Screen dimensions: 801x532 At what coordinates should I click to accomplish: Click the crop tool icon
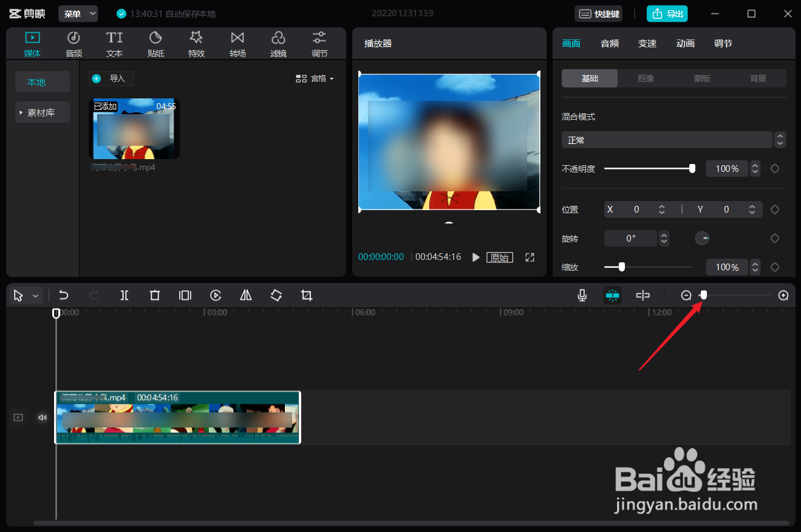[x=307, y=295]
